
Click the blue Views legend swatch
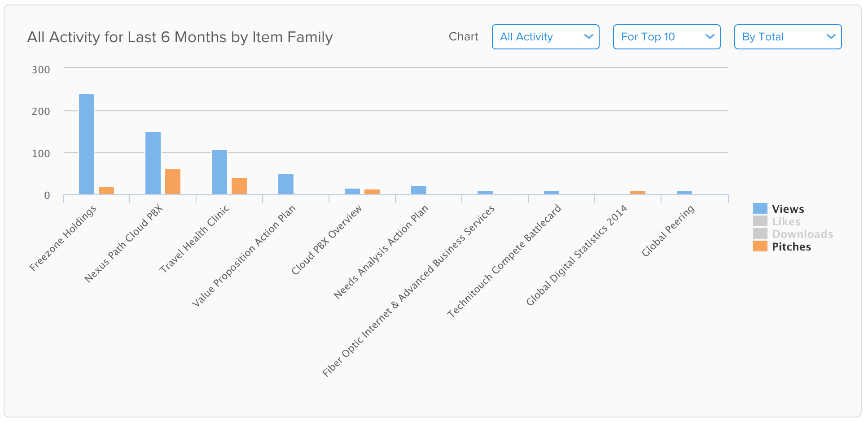point(760,208)
